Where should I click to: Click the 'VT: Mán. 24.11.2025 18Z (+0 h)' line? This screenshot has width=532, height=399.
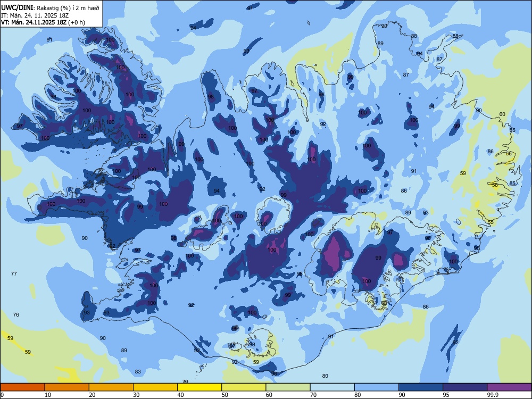point(43,22)
